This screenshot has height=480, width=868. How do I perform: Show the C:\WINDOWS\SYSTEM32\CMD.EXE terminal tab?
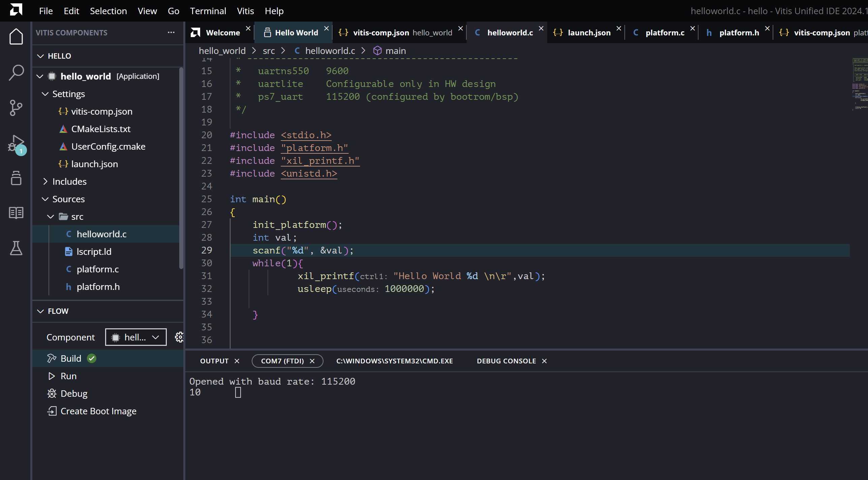395,361
